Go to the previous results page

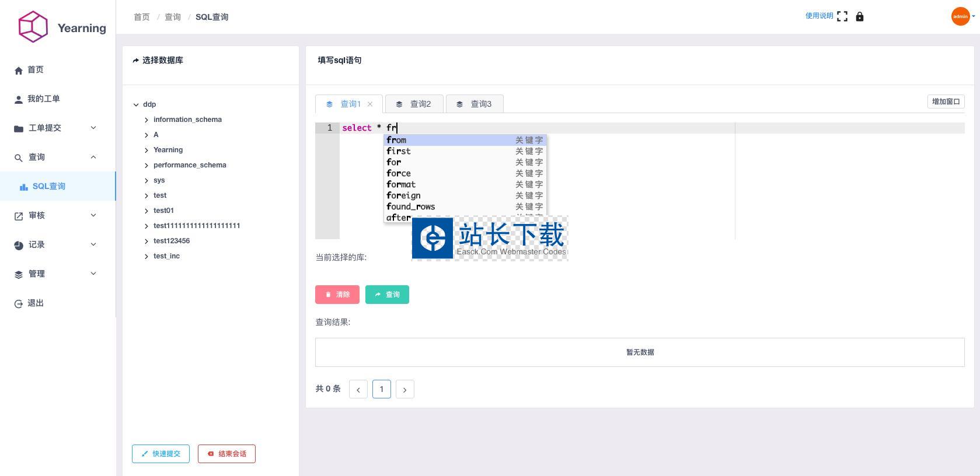[x=358, y=389]
